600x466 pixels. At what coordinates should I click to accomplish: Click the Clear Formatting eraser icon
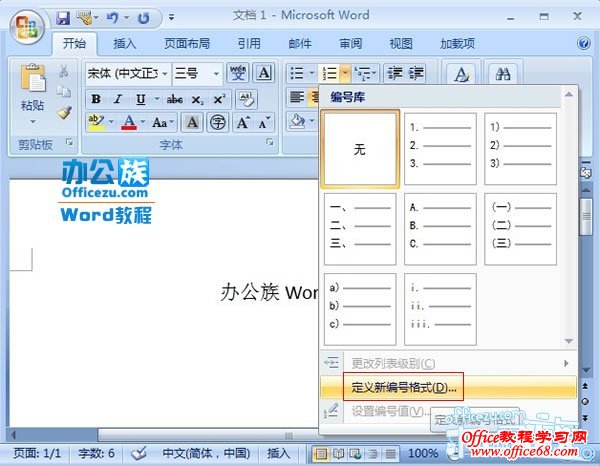coord(246,99)
